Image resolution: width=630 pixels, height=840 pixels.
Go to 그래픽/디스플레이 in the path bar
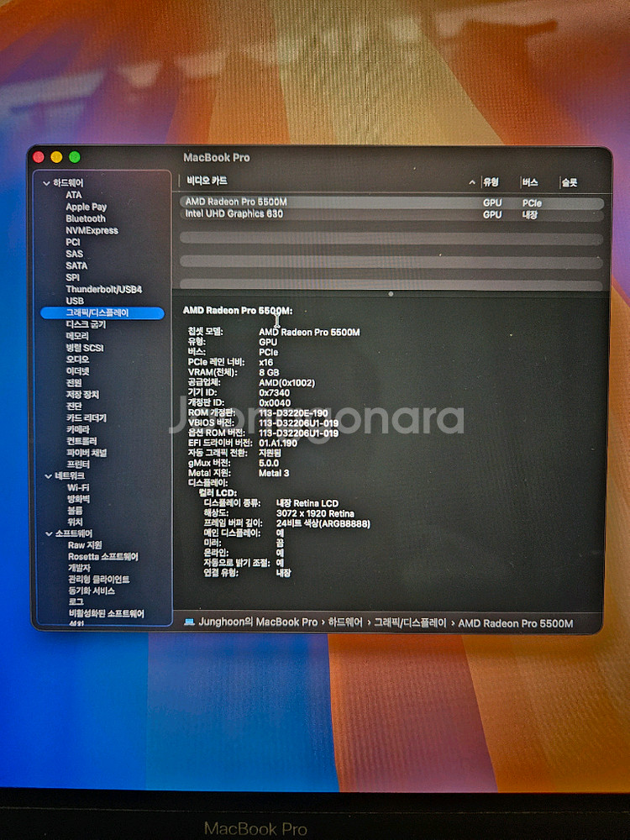click(410, 623)
